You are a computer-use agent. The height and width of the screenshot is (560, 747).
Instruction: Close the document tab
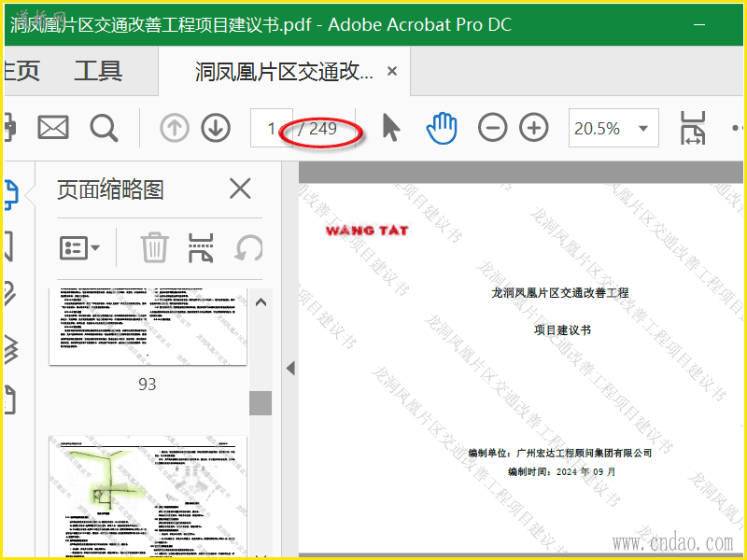click(x=392, y=71)
